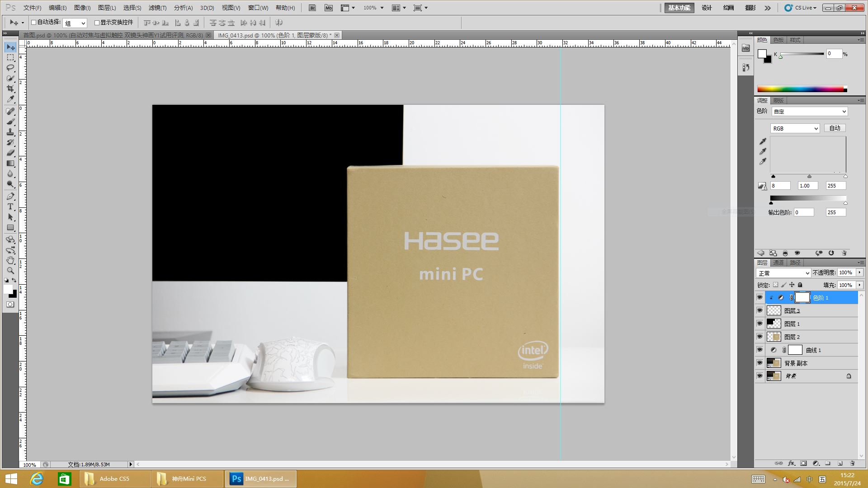The height and width of the screenshot is (488, 868).
Task: Click the K slider in Color panel
Action: pyautogui.click(x=802, y=54)
